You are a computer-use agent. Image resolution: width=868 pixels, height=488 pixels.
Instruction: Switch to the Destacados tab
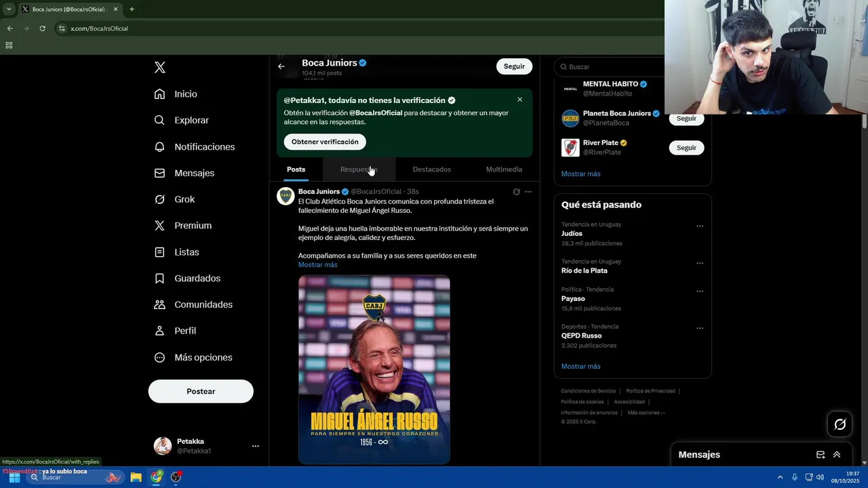pos(432,169)
